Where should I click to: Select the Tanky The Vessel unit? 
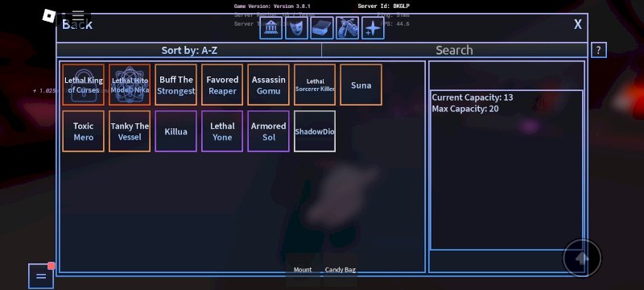130,131
